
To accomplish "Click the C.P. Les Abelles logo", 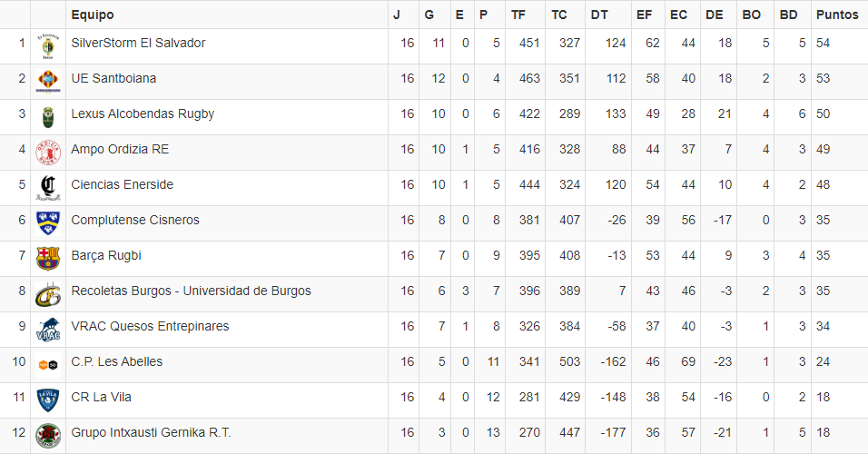I will (47, 363).
